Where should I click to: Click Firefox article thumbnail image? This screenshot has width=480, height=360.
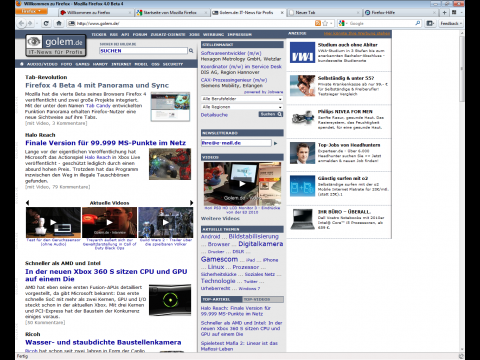pos(170,107)
